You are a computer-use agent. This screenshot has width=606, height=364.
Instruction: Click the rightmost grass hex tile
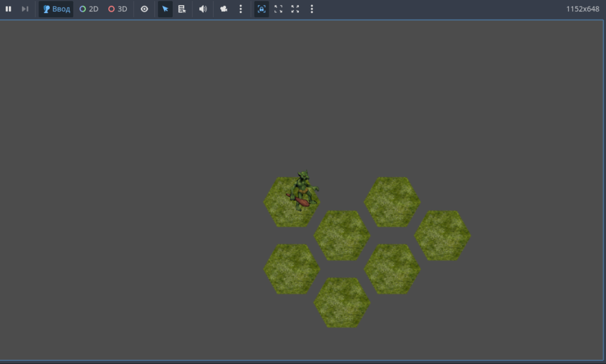pyautogui.click(x=443, y=236)
